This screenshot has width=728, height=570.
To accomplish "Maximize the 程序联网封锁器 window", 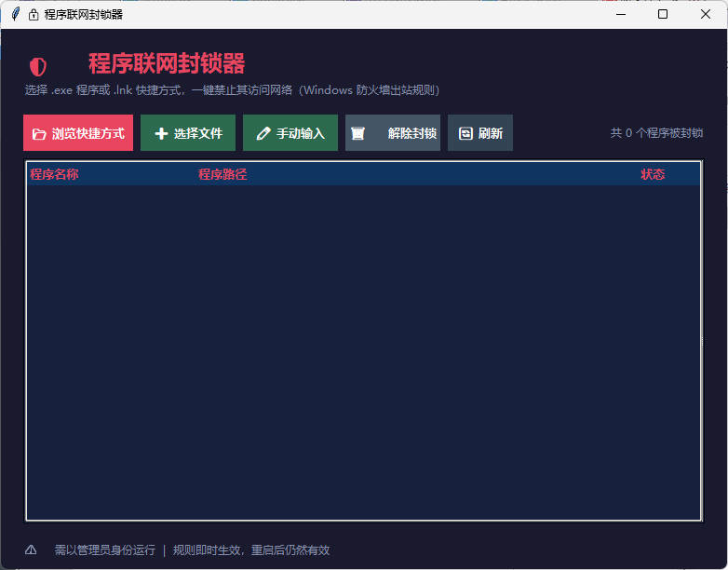I will coord(663,15).
